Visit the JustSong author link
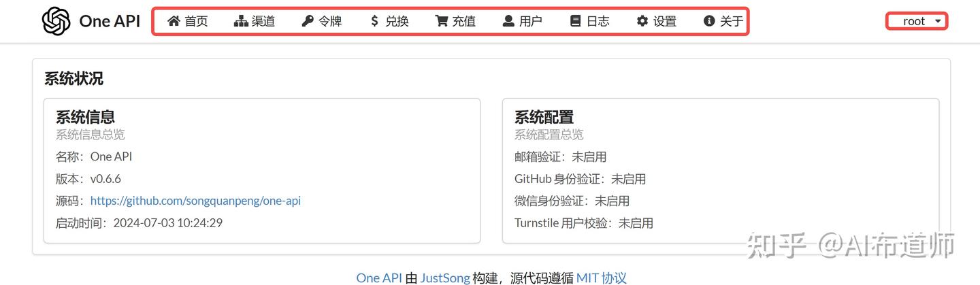The height and width of the screenshot is (285, 980). [445, 278]
